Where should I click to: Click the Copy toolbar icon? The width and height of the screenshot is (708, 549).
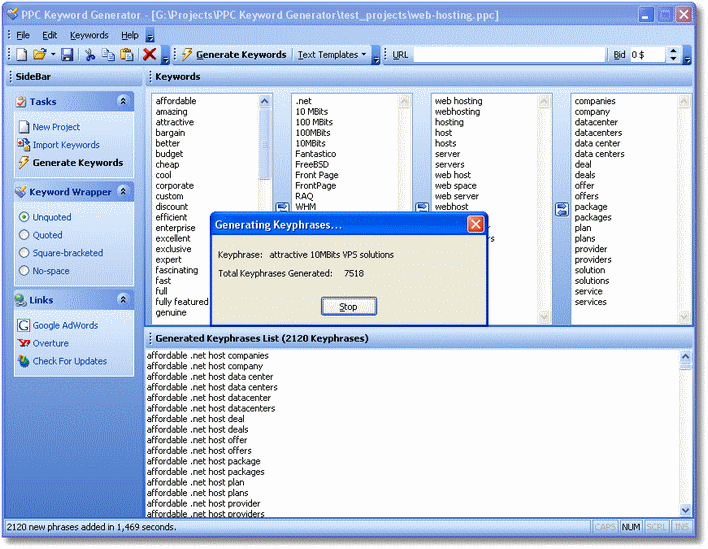tap(108, 55)
